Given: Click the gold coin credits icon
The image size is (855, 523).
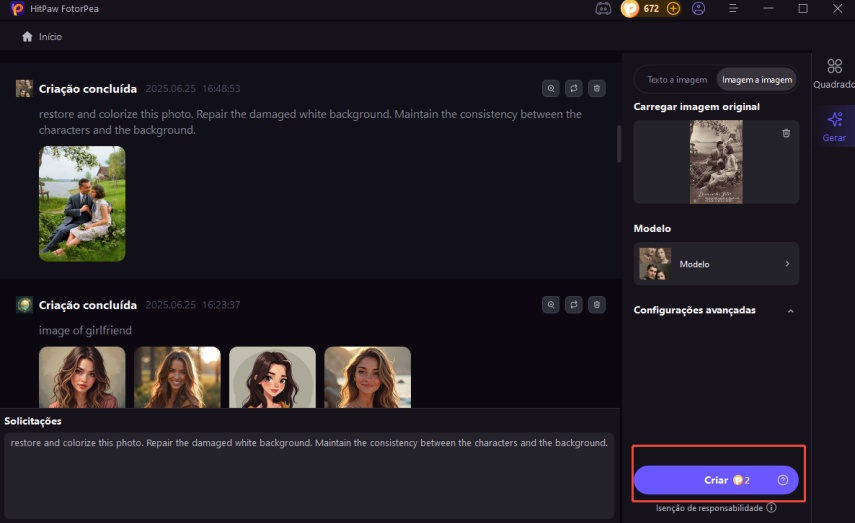Looking at the screenshot, I should pos(630,9).
